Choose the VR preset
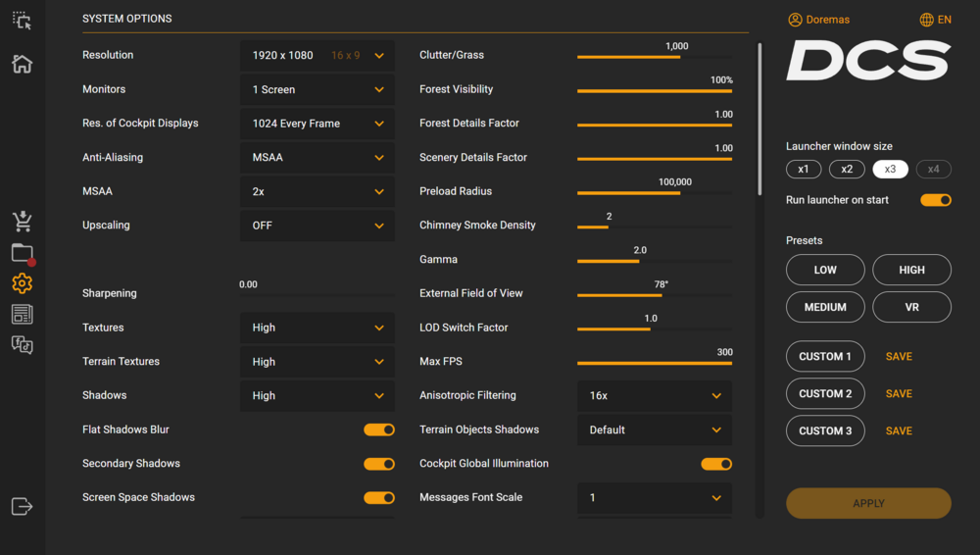This screenshot has width=980, height=555. [911, 307]
